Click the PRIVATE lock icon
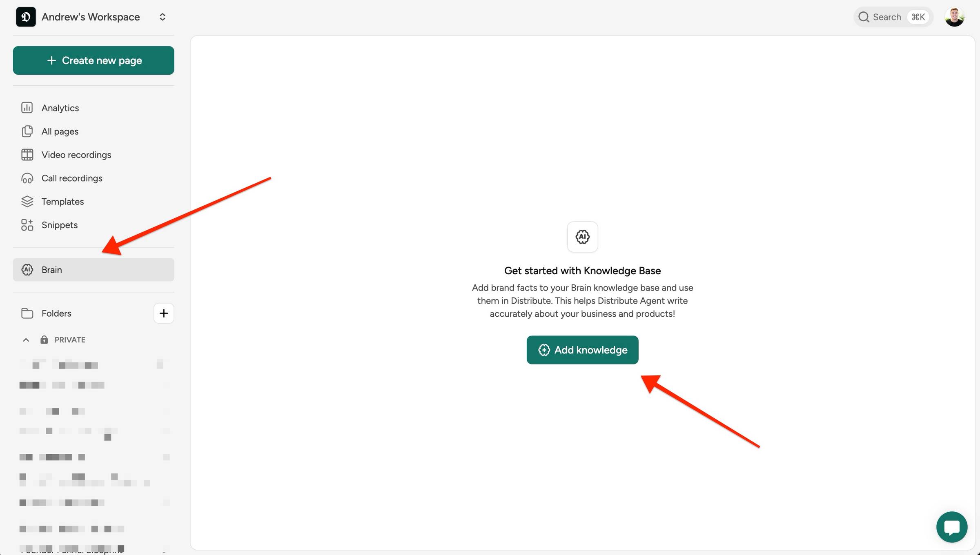The width and height of the screenshot is (980, 555). (x=44, y=340)
